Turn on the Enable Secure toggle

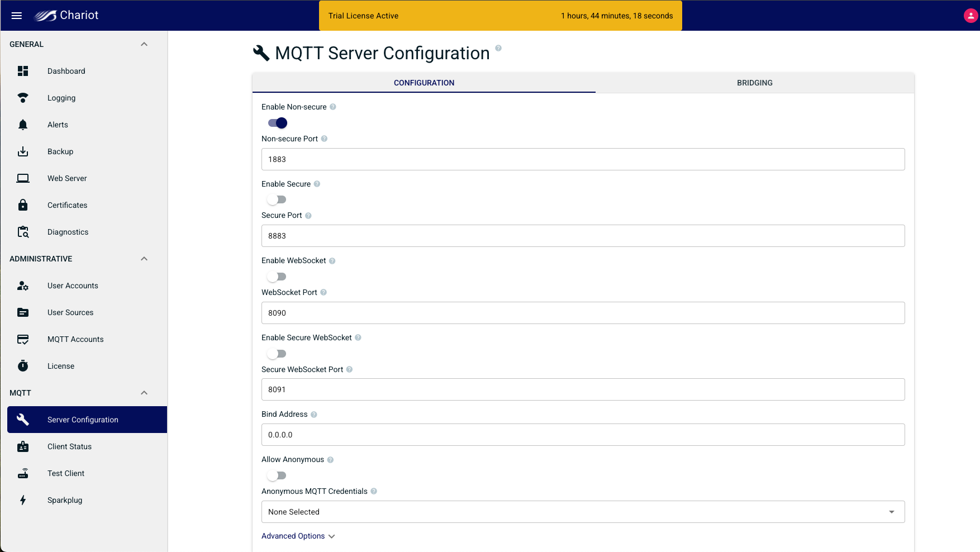pyautogui.click(x=277, y=199)
